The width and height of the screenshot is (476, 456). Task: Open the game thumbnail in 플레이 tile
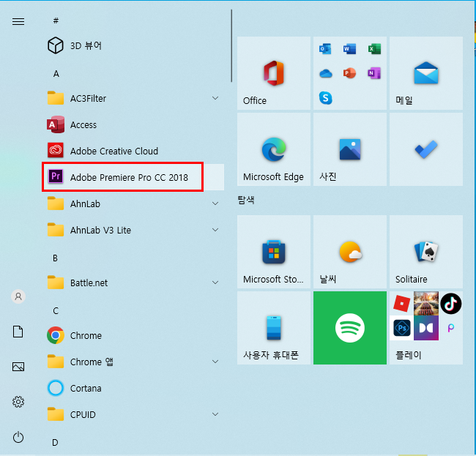[426, 304]
